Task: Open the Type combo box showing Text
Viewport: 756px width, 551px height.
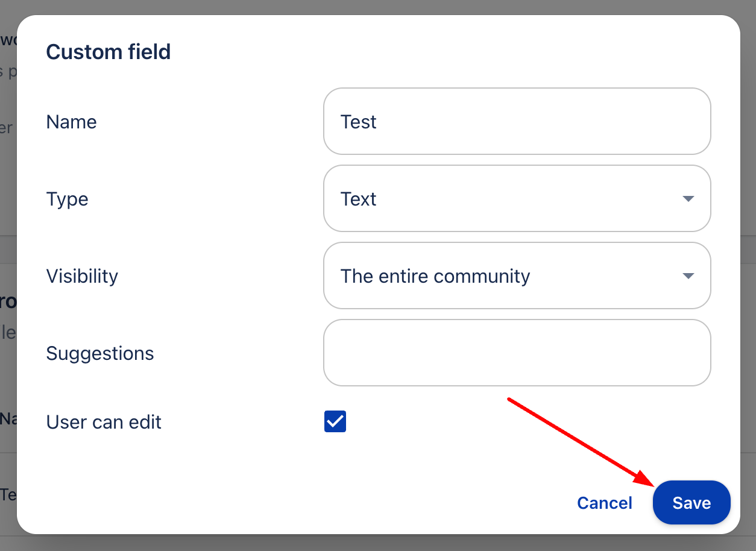Action: [517, 198]
